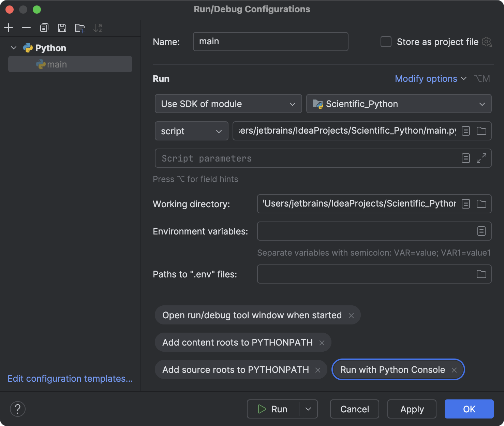Viewport: 504px width, 426px height.
Task: Browse for .env file paths
Action: [x=481, y=274]
